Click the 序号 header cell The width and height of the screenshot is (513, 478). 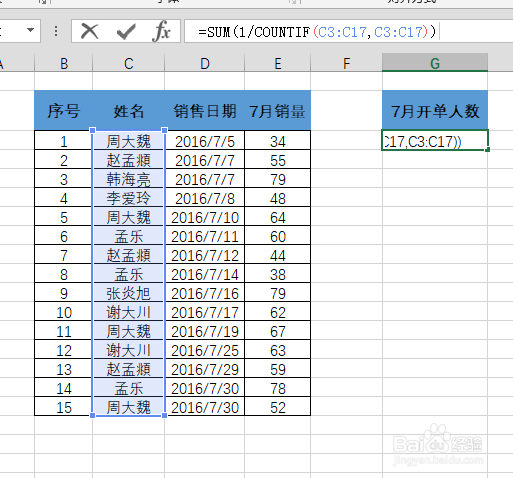click(x=64, y=111)
